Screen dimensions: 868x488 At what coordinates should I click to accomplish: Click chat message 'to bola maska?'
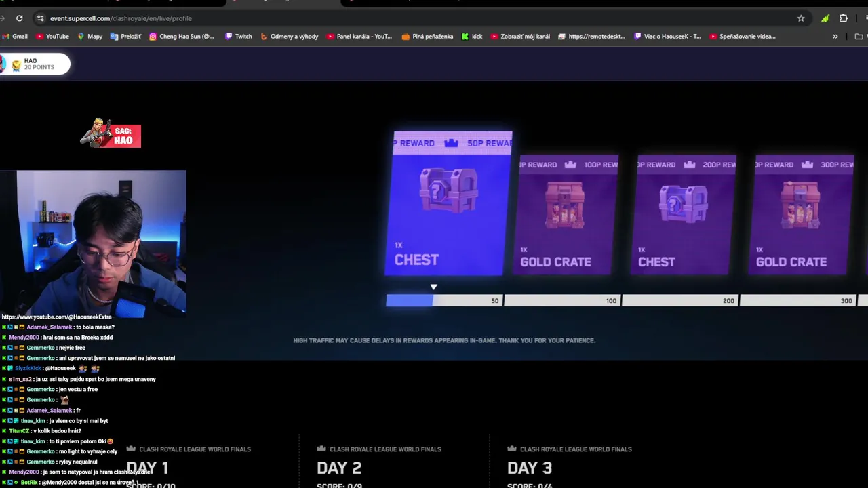[95, 327]
